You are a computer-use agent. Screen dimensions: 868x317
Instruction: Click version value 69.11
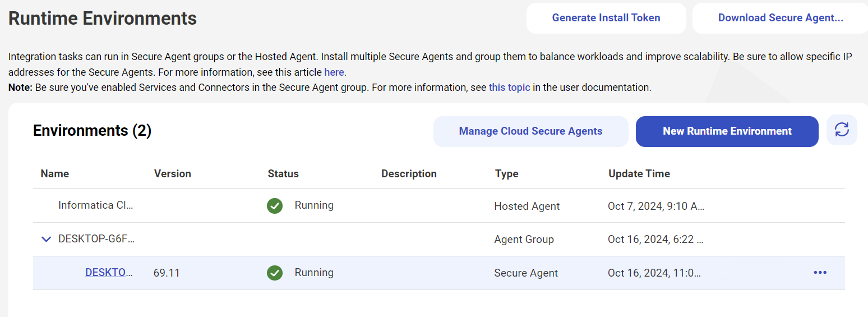[x=166, y=273]
